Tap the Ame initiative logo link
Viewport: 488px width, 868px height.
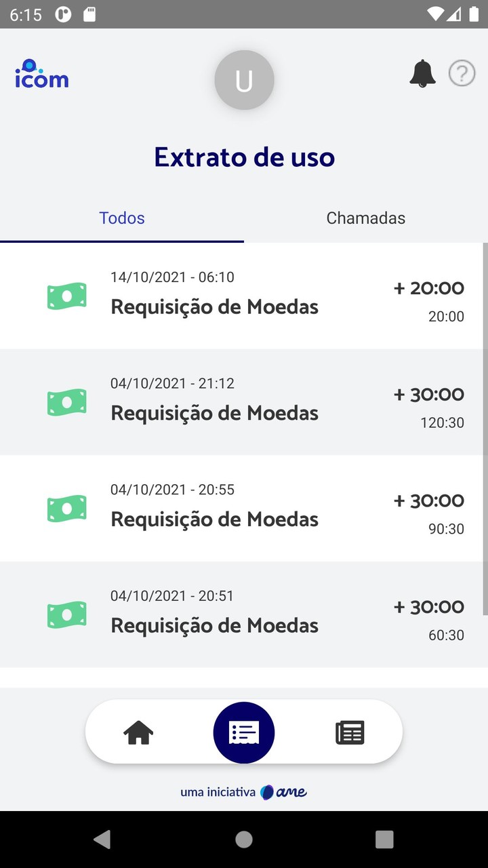click(284, 792)
